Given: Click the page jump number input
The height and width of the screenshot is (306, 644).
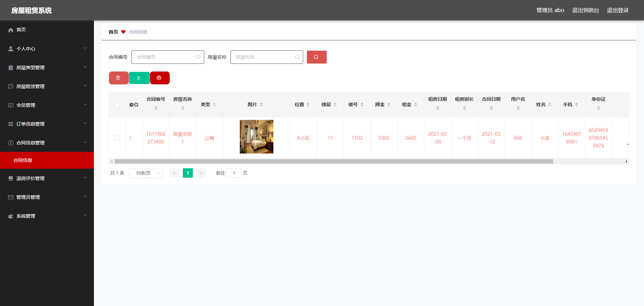Looking at the screenshot, I should (234, 173).
